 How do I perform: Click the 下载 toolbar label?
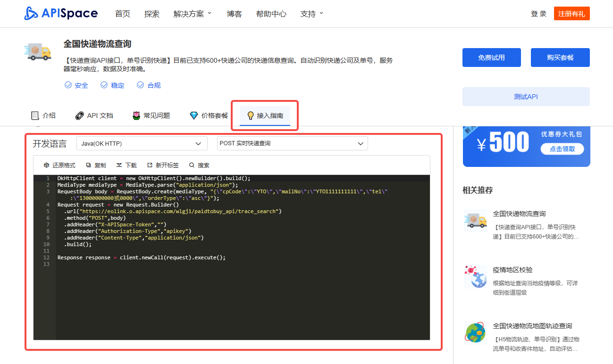(x=131, y=165)
